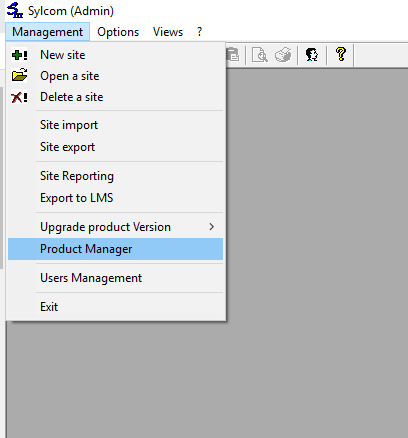Screen dimensions: 408x438
Task: Click the Sylcom application logo icon
Action: click(x=15, y=10)
